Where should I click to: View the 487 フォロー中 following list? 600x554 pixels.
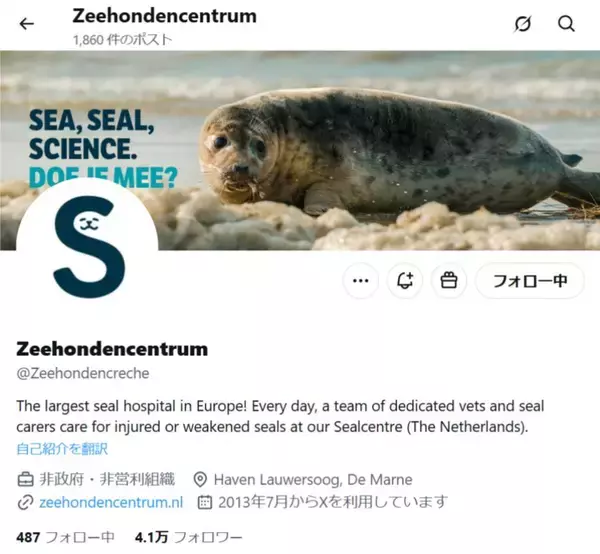point(66,537)
